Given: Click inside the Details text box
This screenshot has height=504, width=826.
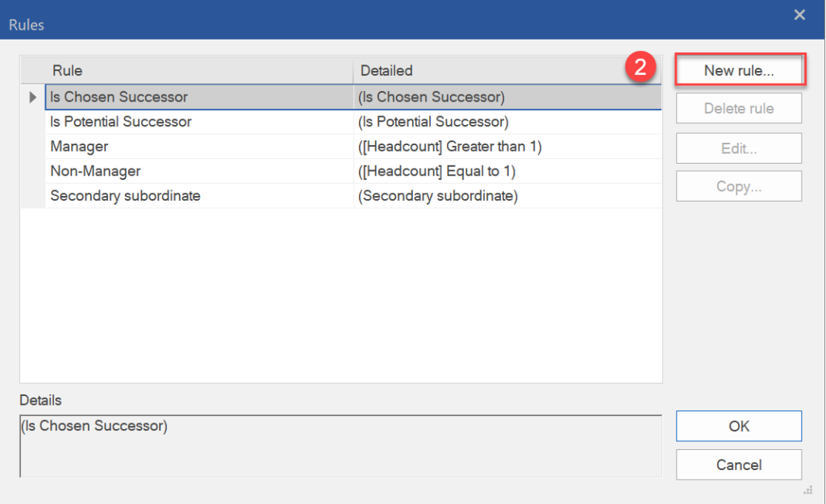Looking at the screenshot, I should coord(341,446).
